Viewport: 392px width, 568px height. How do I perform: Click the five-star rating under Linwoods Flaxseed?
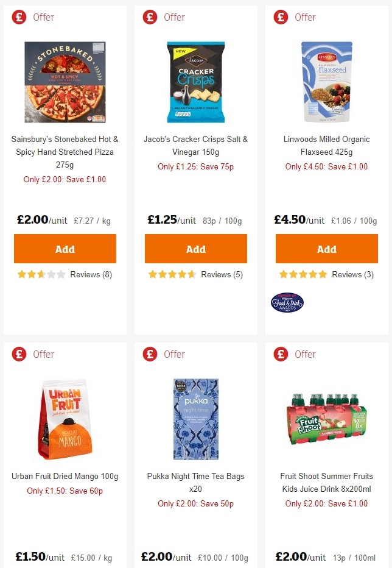(x=303, y=274)
